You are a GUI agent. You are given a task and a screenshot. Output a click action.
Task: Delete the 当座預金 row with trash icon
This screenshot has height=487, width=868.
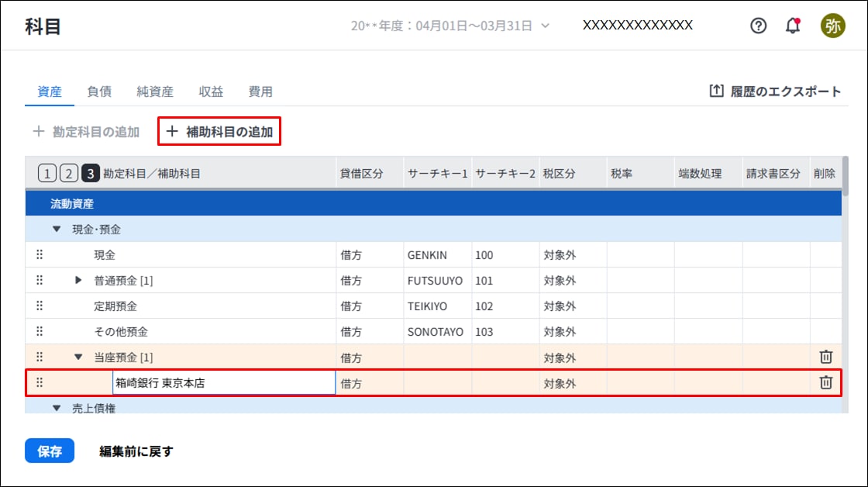(x=825, y=357)
